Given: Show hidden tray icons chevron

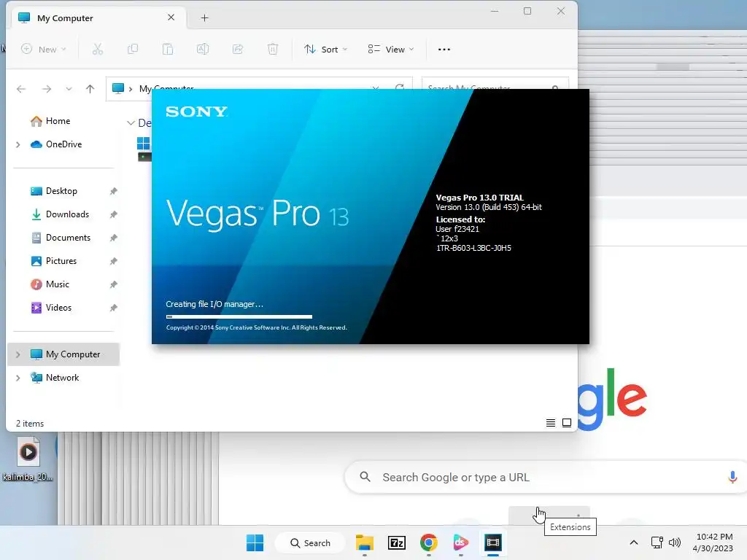Looking at the screenshot, I should pyautogui.click(x=634, y=542).
